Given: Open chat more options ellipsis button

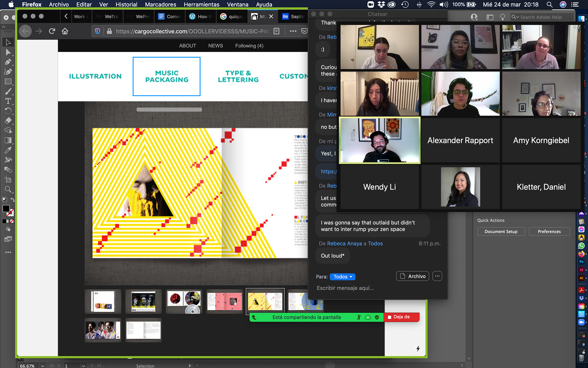Looking at the screenshot, I should [437, 276].
